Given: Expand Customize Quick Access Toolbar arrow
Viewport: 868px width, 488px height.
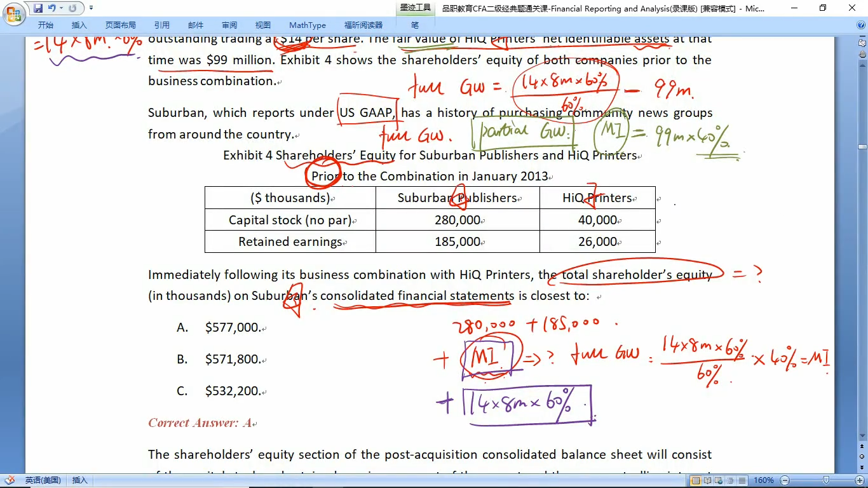Looking at the screenshot, I should point(91,8).
